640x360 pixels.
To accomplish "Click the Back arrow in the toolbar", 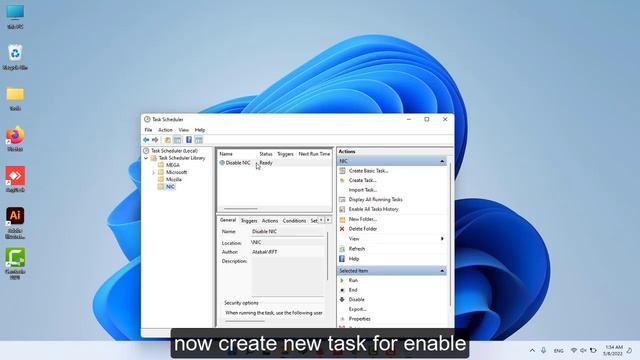I will [x=146, y=140].
